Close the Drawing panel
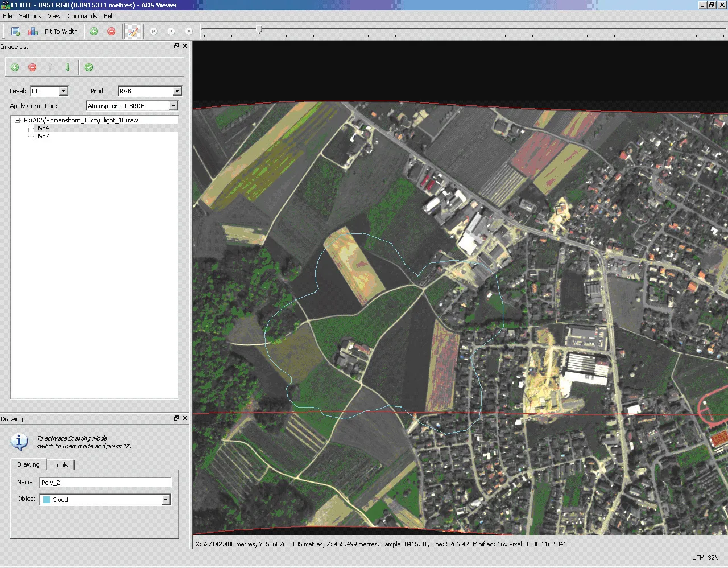This screenshot has width=728, height=568. pos(185,418)
